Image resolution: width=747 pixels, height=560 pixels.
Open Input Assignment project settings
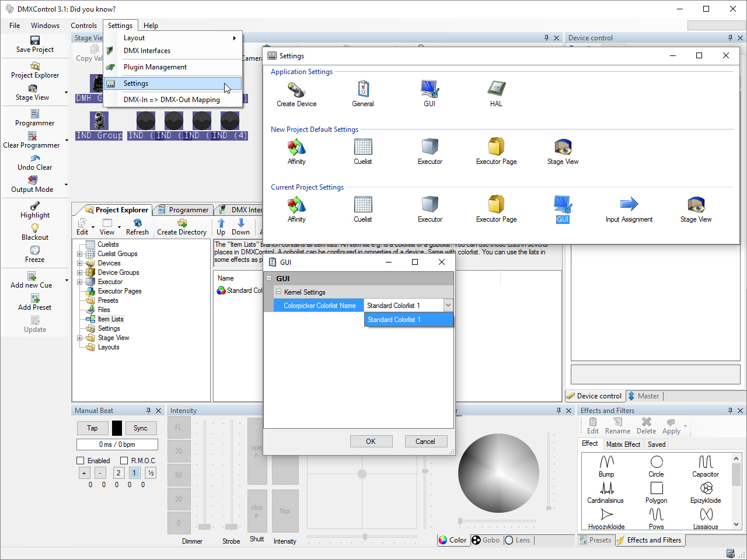[x=629, y=205]
